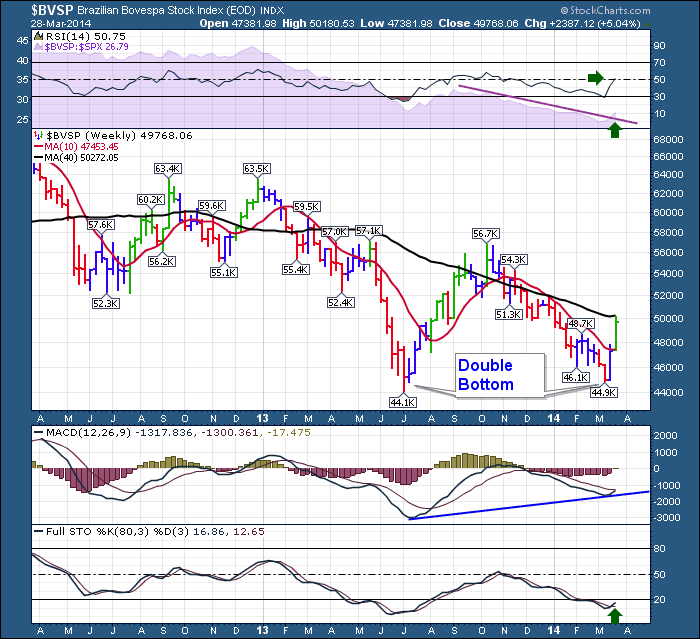
Task: Click the 63.5K peak price label
Action: (257, 168)
